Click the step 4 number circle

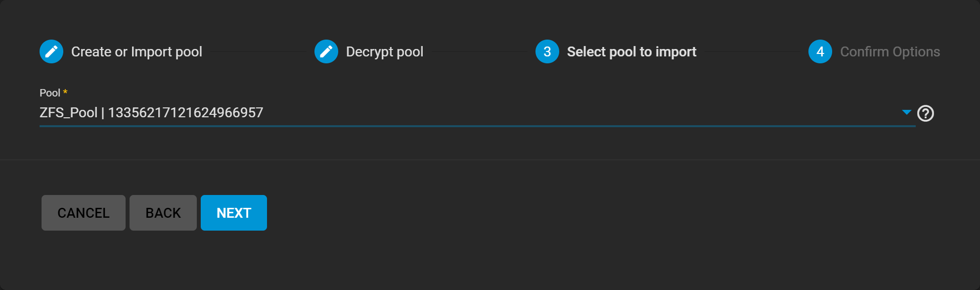coord(820,51)
